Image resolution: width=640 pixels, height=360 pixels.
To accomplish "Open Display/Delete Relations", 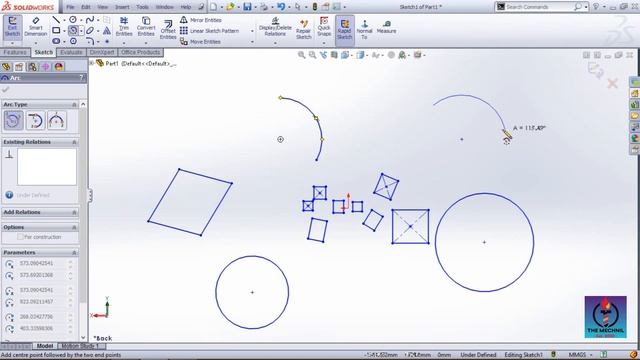I will coord(275,27).
